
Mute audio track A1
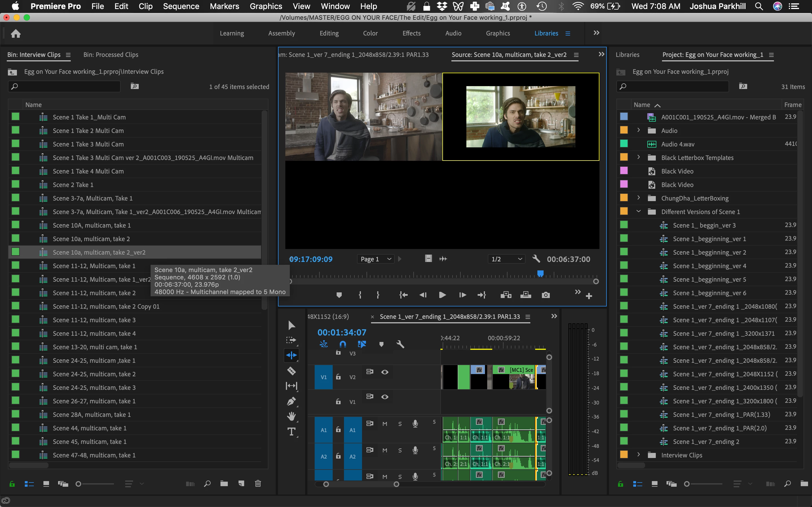point(385,424)
